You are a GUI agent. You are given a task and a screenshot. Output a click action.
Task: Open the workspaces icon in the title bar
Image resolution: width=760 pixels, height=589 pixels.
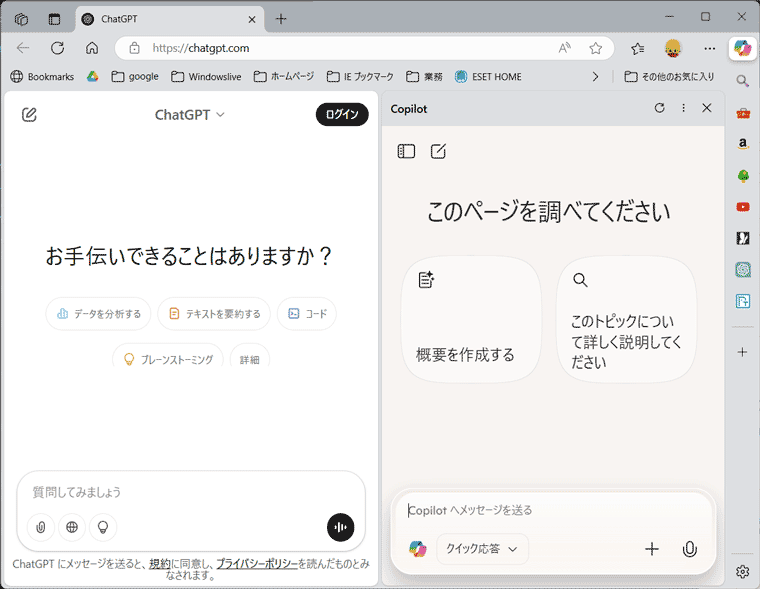pyautogui.click(x=21, y=19)
